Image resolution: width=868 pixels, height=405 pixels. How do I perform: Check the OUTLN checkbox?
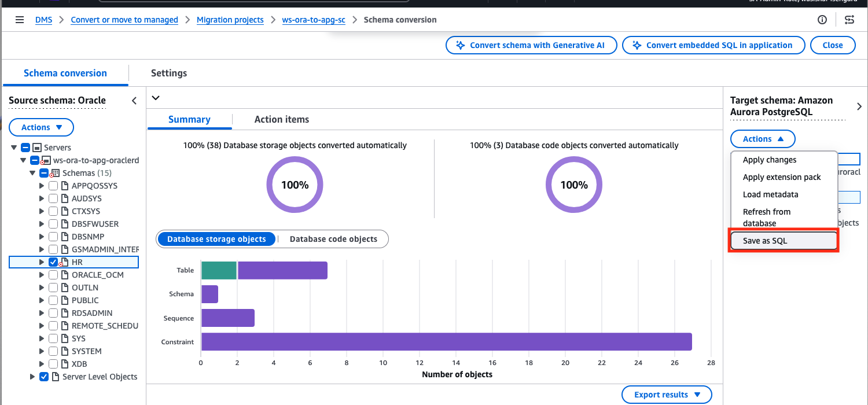pyautogui.click(x=53, y=288)
